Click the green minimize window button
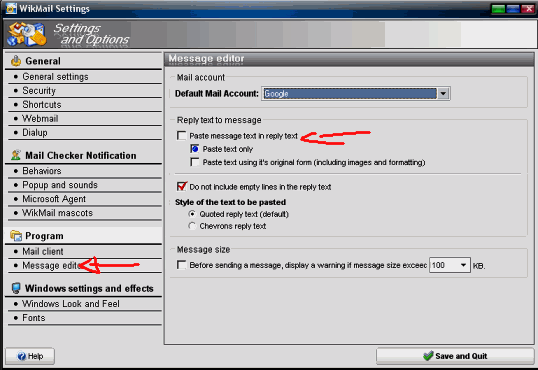Viewport: 538px width, 370px height. [x=498, y=8]
